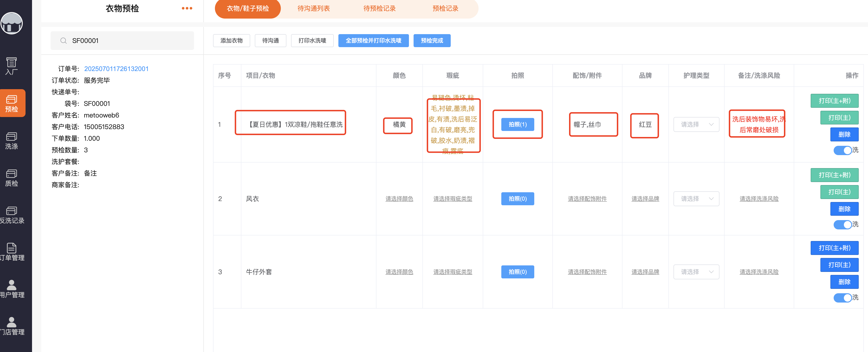The image size is (868, 352).
Task: Click the store avatar logo
Action: [x=11, y=23]
